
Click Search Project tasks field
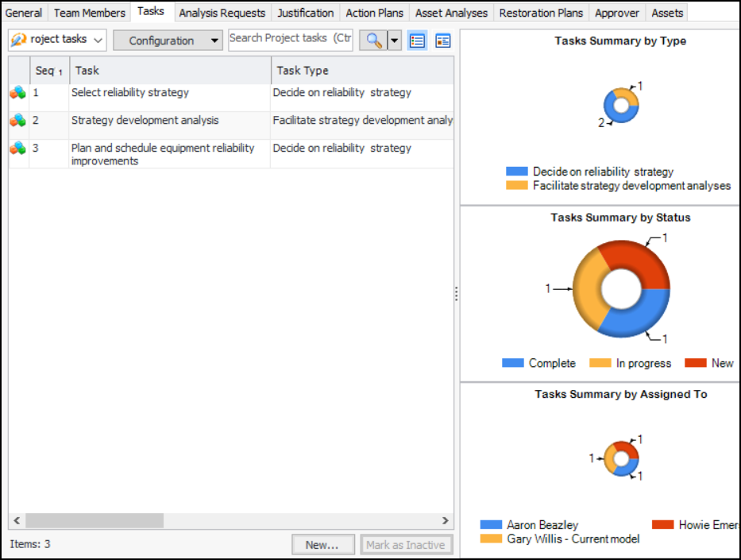pos(290,40)
